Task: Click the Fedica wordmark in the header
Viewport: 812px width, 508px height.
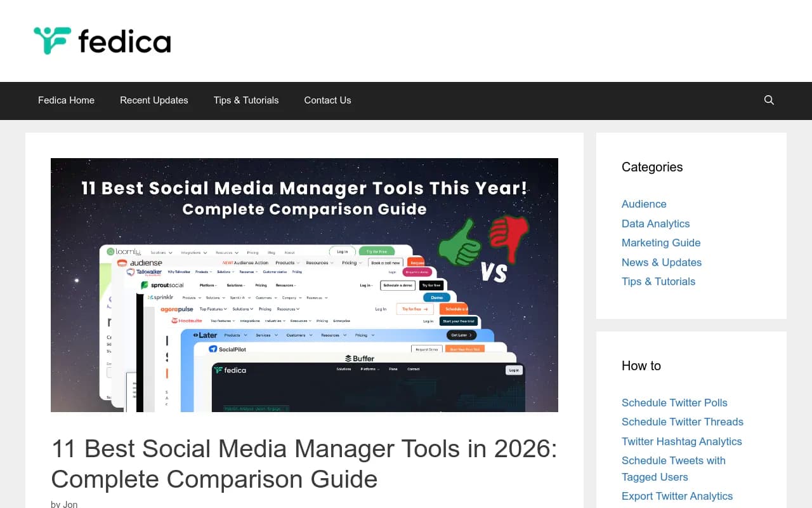Action: [x=124, y=41]
